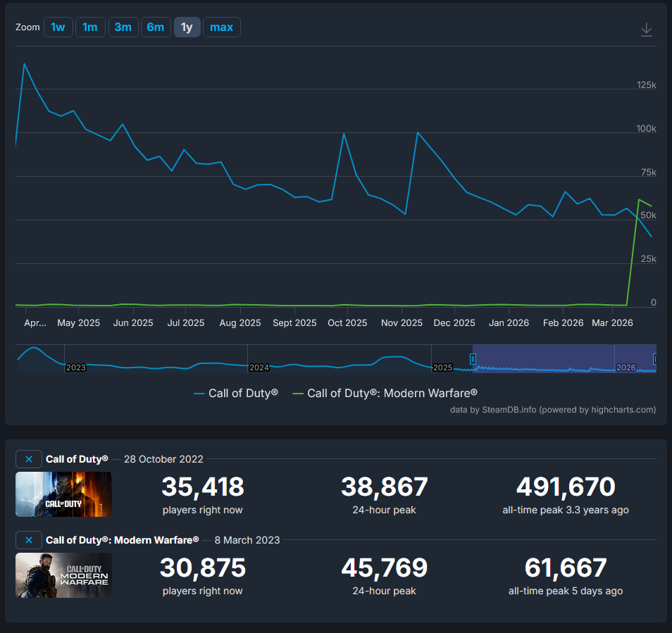Click the Mar 2026 axis label
The image size is (672, 633).
[612, 323]
